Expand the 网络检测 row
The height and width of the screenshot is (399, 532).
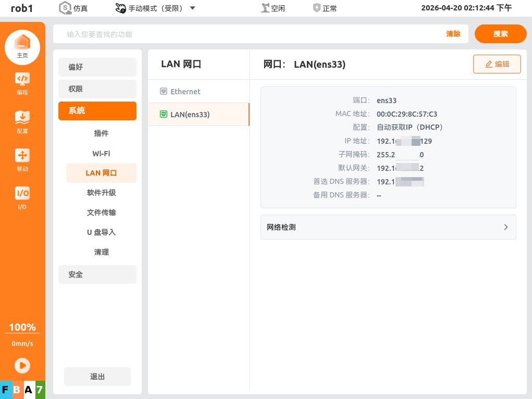click(x=388, y=227)
